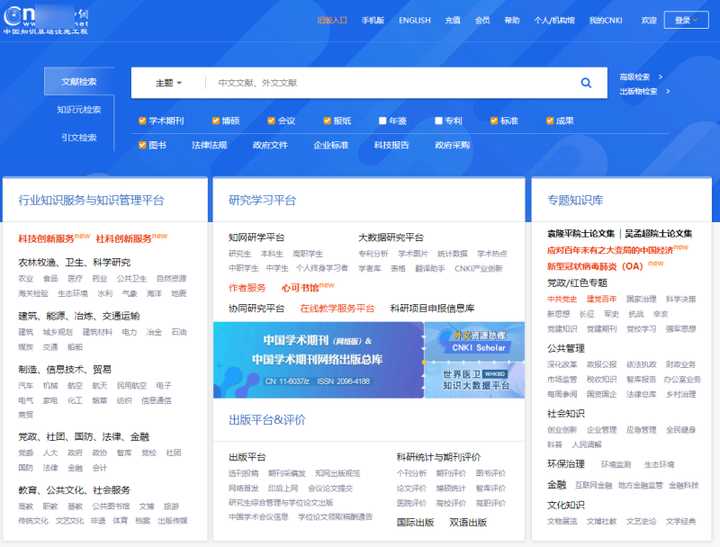Open 高级检索 advanced search arrow link
The height and width of the screenshot is (547, 720).
click(641, 76)
